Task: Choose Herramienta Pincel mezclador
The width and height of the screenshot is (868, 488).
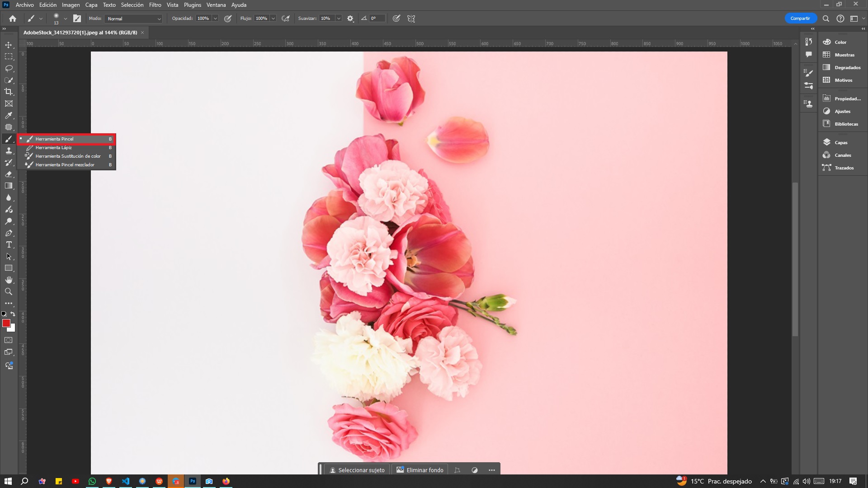Action: click(x=67, y=165)
